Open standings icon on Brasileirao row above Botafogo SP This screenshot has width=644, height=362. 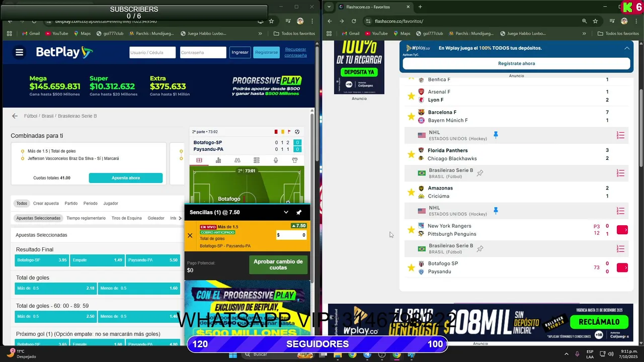(x=620, y=248)
